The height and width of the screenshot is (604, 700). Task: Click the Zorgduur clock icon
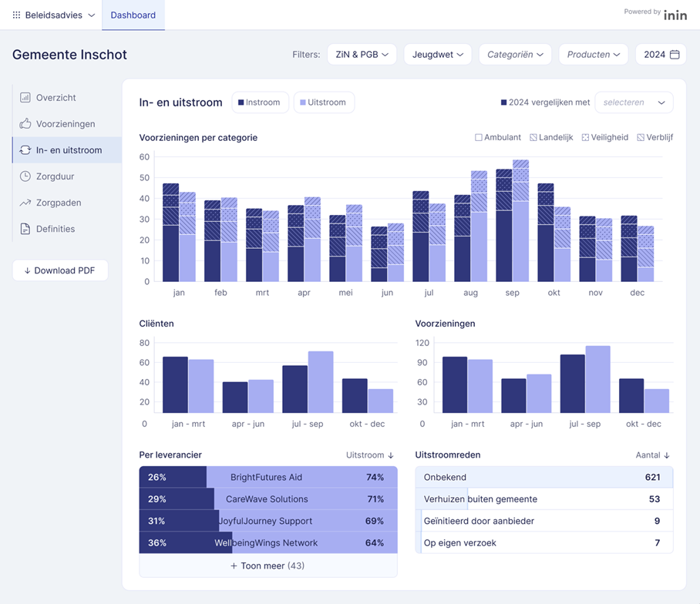click(25, 176)
